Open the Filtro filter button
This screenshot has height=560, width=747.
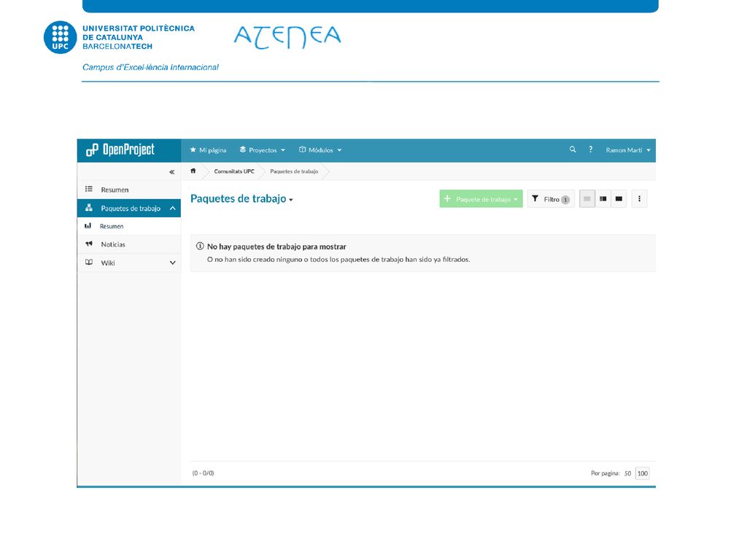pos(551,199)
